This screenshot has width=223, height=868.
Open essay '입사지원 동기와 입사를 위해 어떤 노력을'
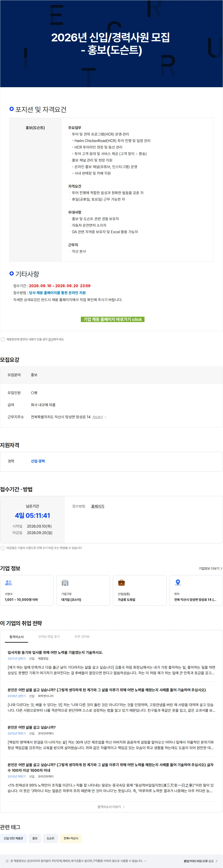click(x=55, y=652)
